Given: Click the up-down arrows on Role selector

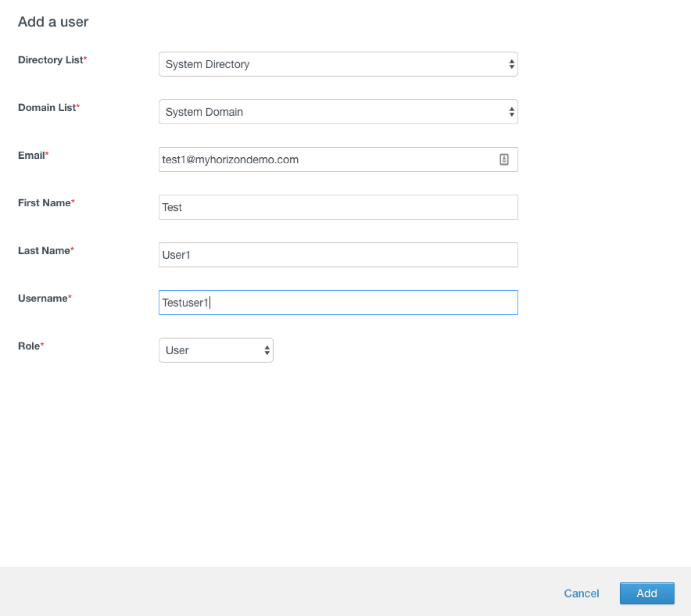Looking at the screenshot, I should point(267,350).
